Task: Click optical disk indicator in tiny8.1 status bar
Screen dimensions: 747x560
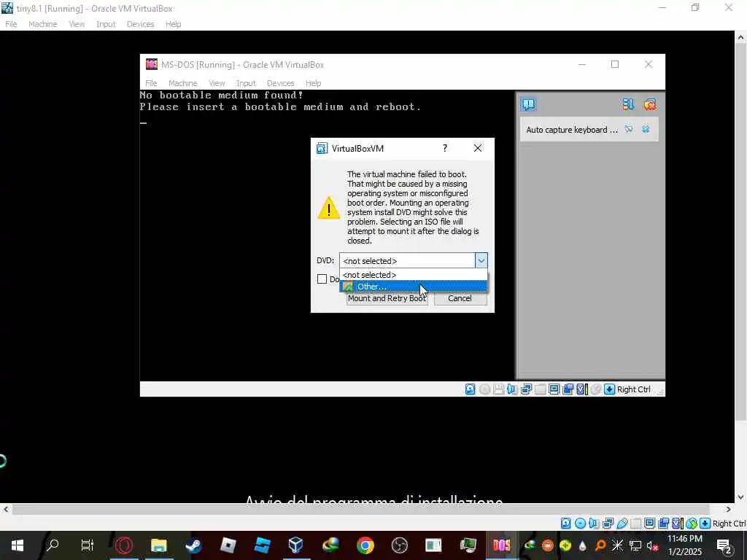Action: 580,524
